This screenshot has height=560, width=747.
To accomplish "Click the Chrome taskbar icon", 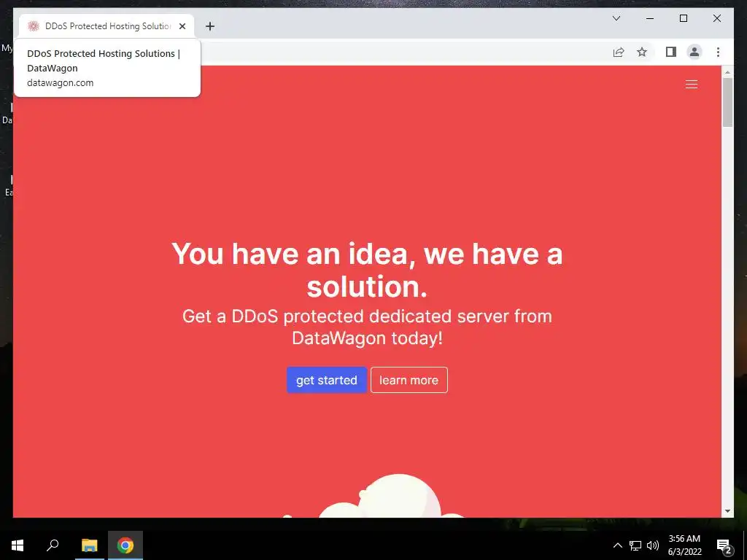I will click(125, 545).
